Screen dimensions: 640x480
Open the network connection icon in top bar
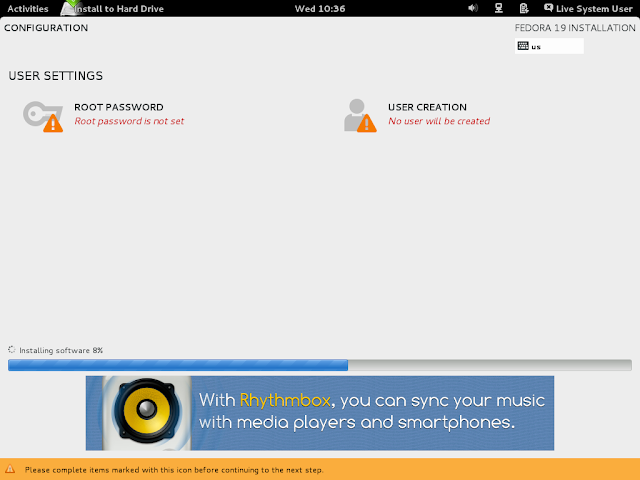pyautogui.click(x=498, y=8)
